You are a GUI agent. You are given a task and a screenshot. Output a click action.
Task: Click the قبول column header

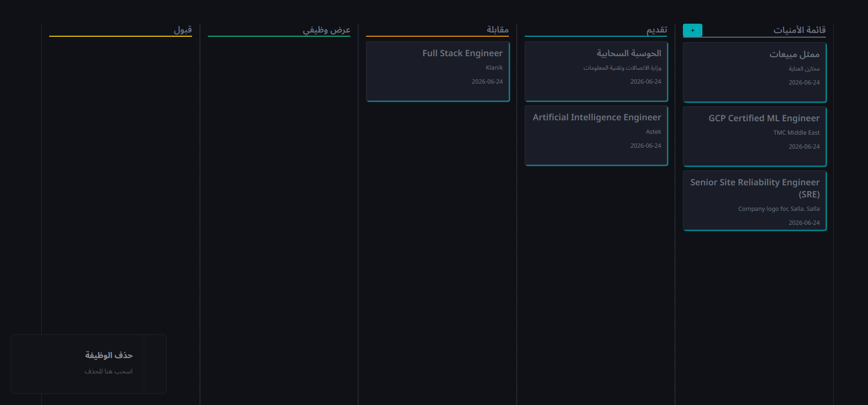(183, 30)
